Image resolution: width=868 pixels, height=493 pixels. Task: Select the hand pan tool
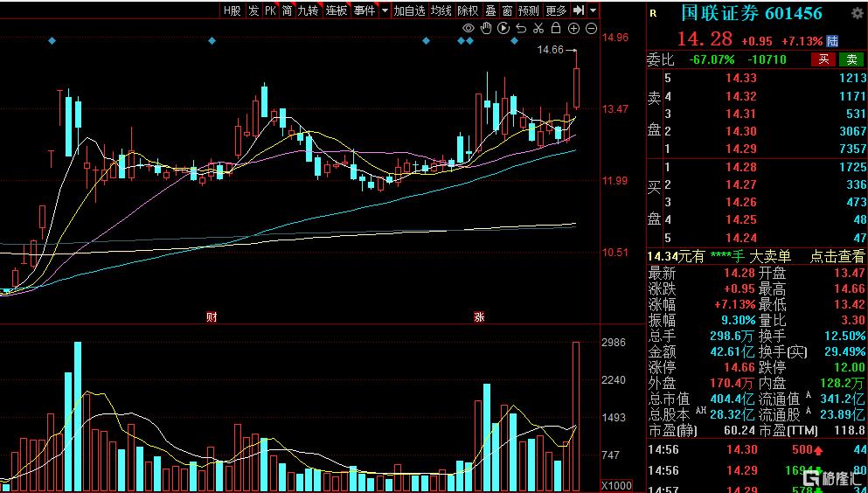tap(486, 28)
